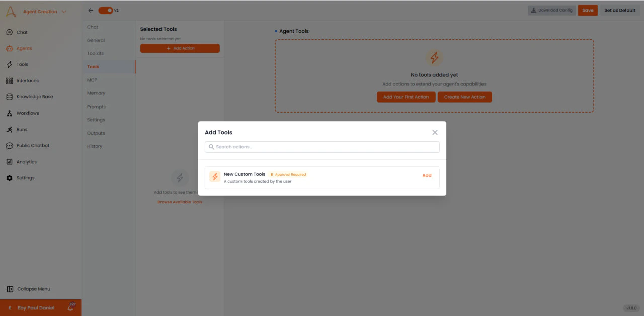The height and width of the screenshot is (316, 644).
Task: Click the notification bell next to Eby Paul Daniel
Action: pyautogui.click(x=70, y=308)
